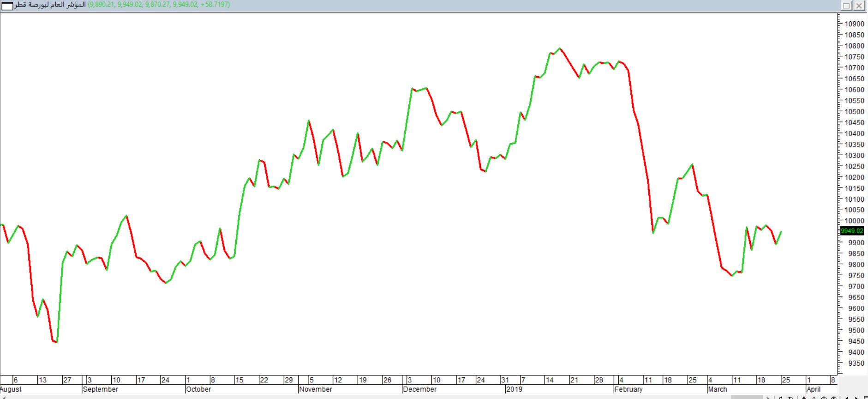Click the chart line low near 9450 in August
Screen dimensions: 868x399
(55, 342)
